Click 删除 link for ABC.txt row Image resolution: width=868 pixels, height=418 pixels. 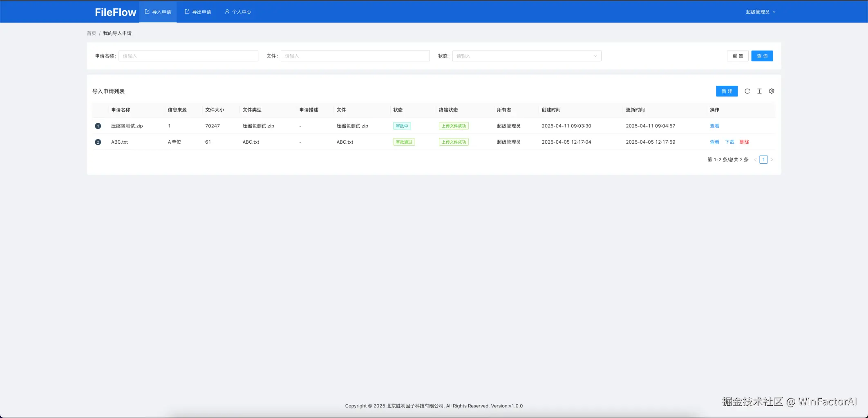click(744, 142)
